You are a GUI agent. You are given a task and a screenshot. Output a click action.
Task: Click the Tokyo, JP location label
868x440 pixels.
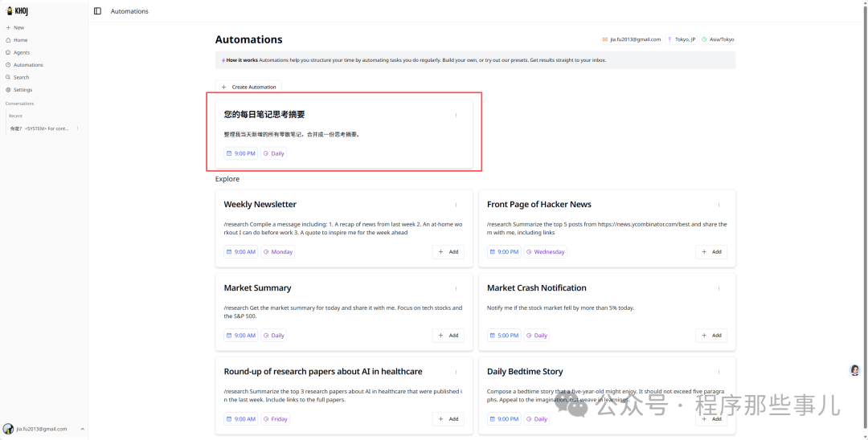click(682, 39)
